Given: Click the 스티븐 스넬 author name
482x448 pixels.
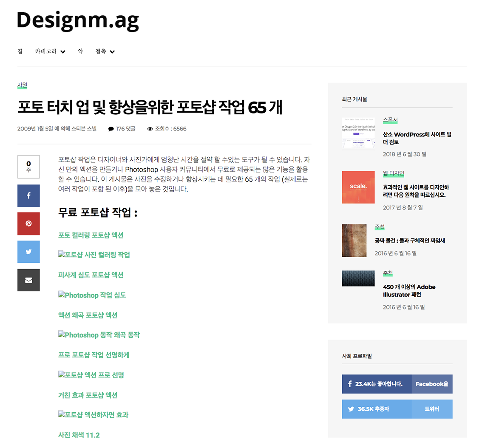Looking at the screenshot, I should pyautogui.click(x=84, y=129).
